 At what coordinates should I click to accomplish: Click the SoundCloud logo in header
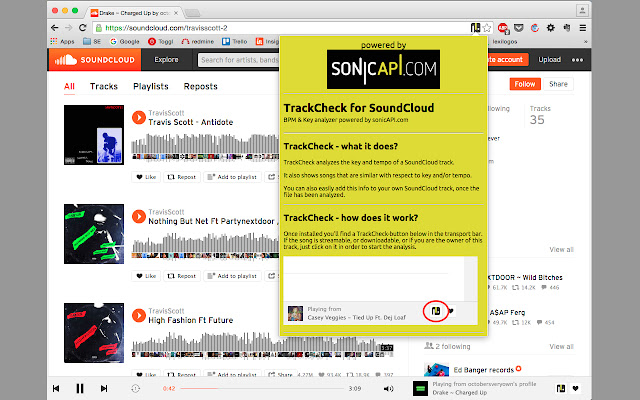(95, 60)
